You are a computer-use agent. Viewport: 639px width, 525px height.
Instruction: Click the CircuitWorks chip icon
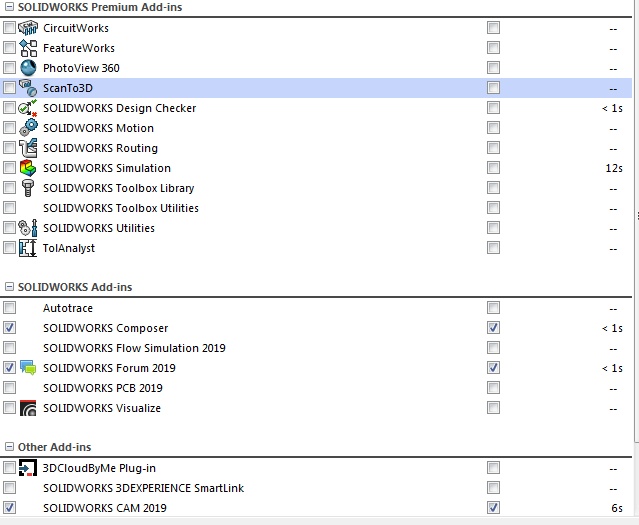(x=28, y=28)
